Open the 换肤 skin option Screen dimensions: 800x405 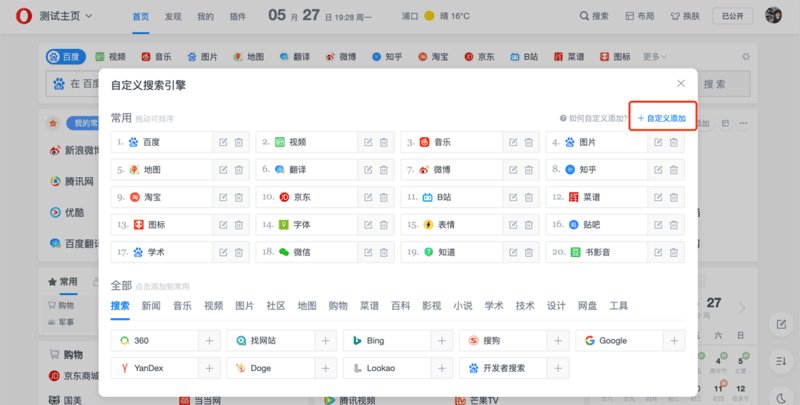[685, 16]
